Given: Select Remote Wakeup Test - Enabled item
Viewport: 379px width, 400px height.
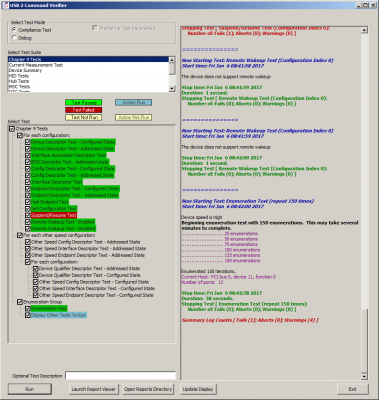Looking at the screenshot, I should coord(63,222).
